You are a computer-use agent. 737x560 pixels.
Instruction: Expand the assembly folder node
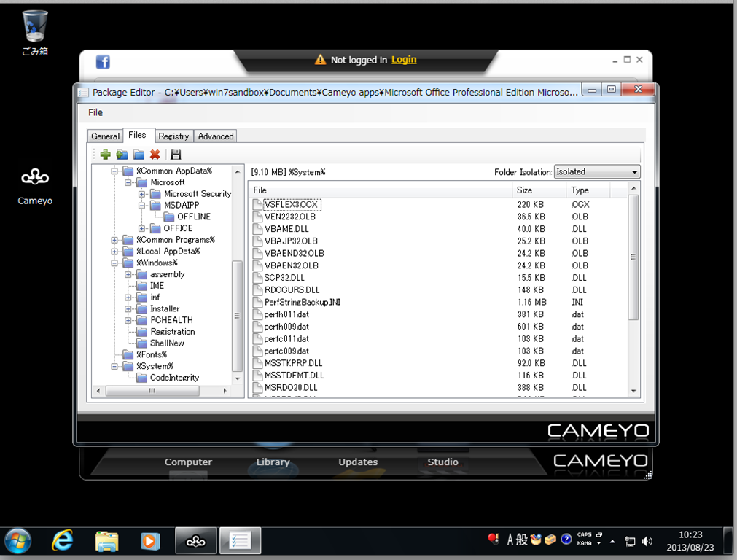tap(128, 275)
